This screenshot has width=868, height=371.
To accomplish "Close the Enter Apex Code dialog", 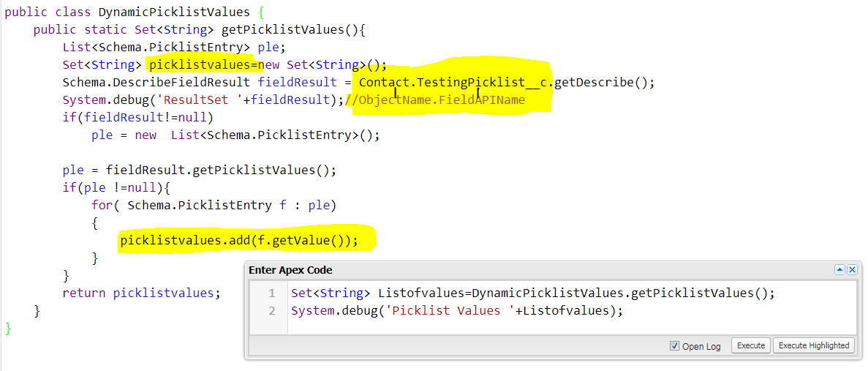I will 852,270.
